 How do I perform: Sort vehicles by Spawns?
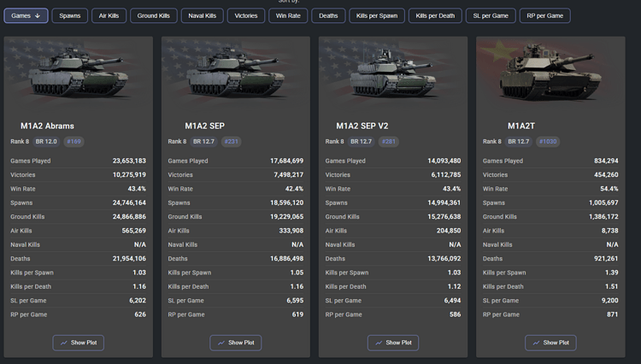pos(69,15)
